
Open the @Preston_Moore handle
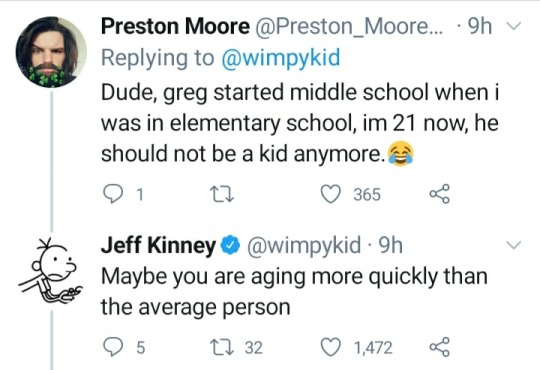coord(349,26)
